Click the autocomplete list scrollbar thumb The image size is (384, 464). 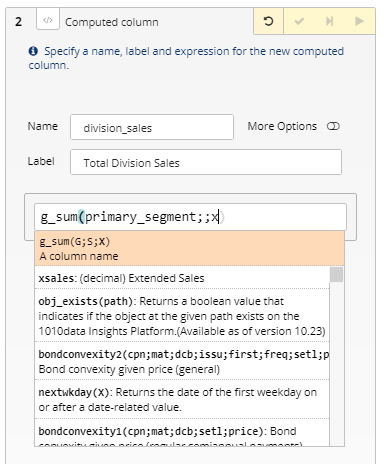pos(336,275)
